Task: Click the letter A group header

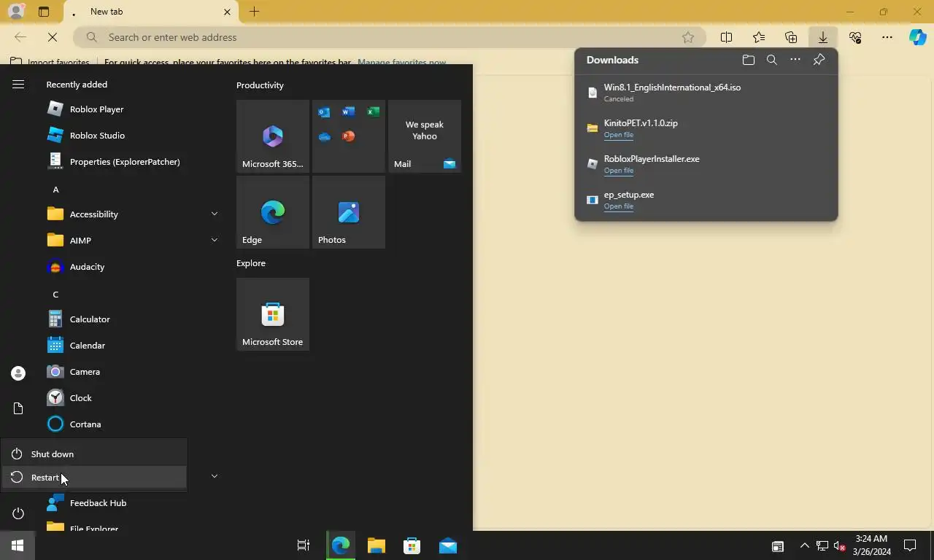Action: (55, 190)
